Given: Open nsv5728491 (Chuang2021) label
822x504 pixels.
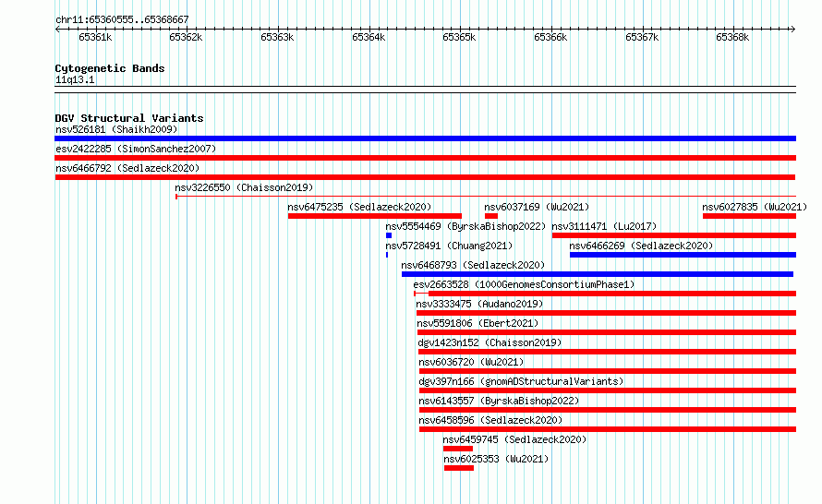Looking at the screenshot, I should 449,246.
